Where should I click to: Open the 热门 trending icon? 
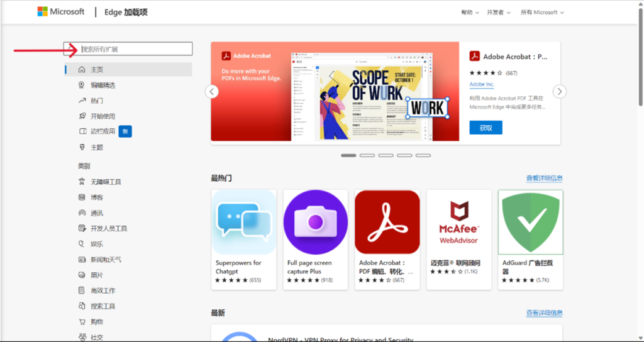coord(82,101)
